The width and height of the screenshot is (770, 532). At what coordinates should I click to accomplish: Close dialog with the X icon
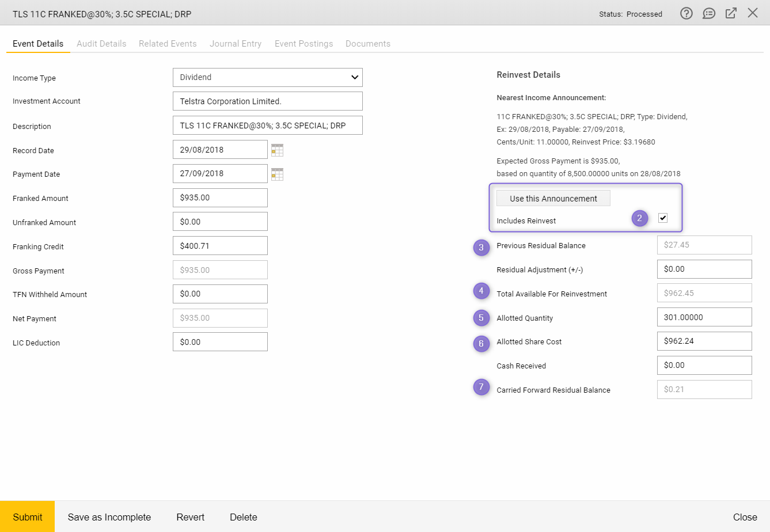[x=753, y=13]
